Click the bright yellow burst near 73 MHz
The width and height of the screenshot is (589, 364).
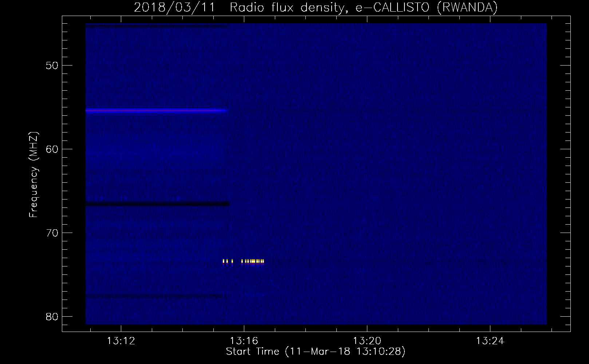(243, 261)
